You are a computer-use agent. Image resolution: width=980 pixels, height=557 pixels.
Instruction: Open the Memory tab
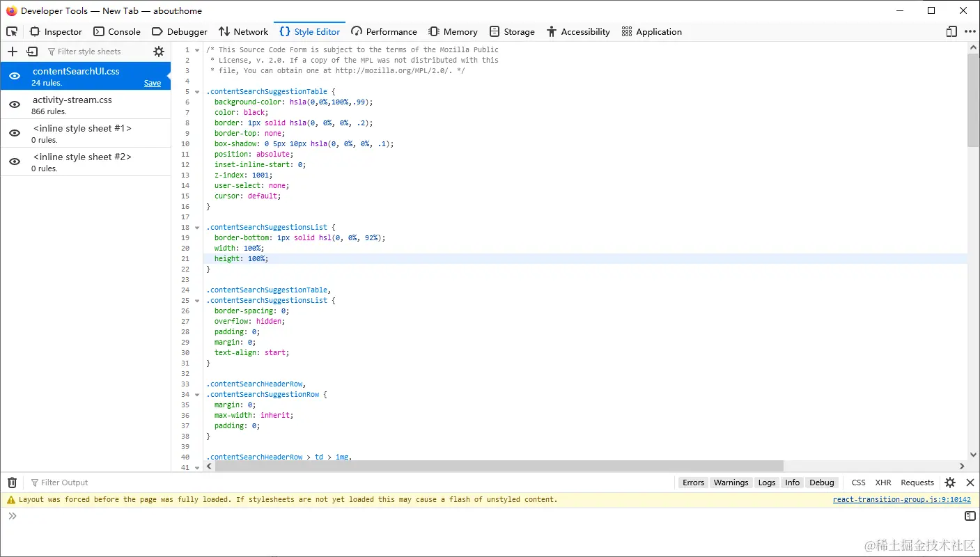click(x=453, y=31)
